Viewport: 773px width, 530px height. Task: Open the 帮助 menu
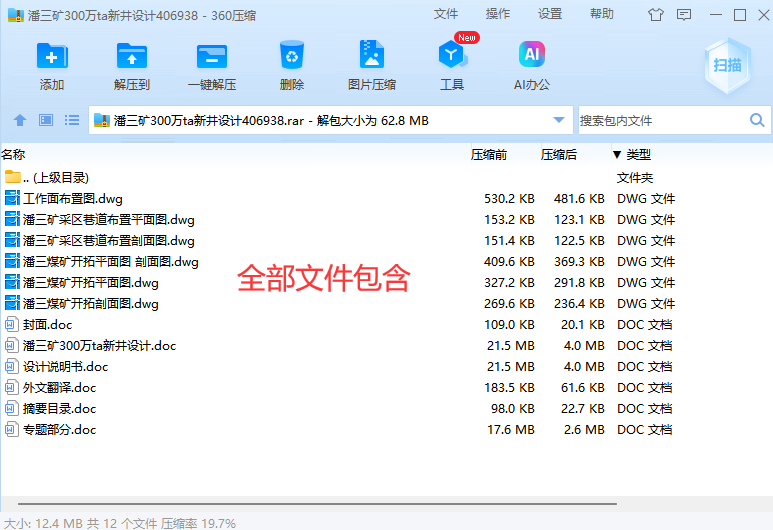(x=602, y=14)
